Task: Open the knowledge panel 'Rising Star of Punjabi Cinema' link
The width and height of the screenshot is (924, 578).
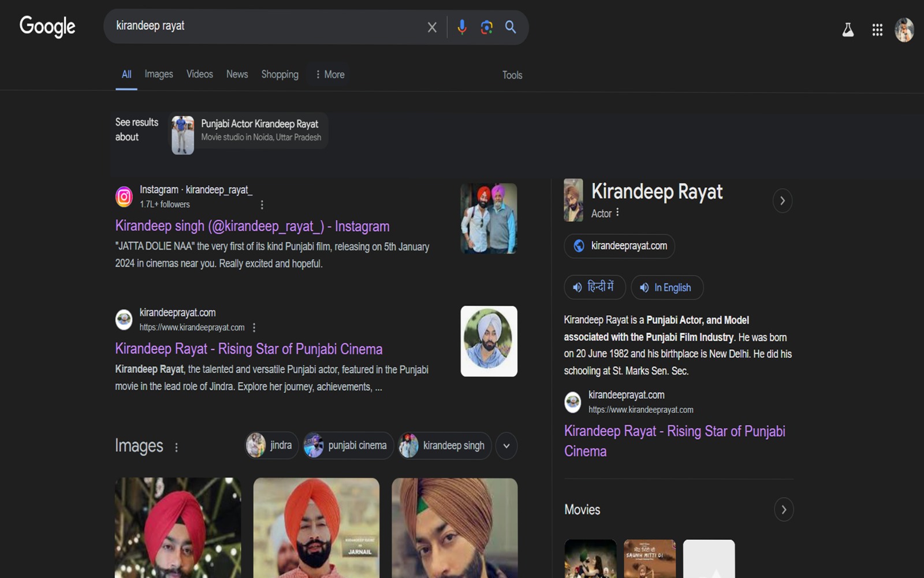Action: (675, 441)
